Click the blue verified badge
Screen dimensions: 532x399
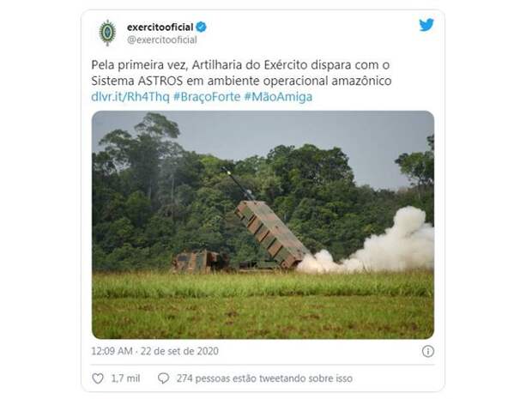tap(201, 27)
